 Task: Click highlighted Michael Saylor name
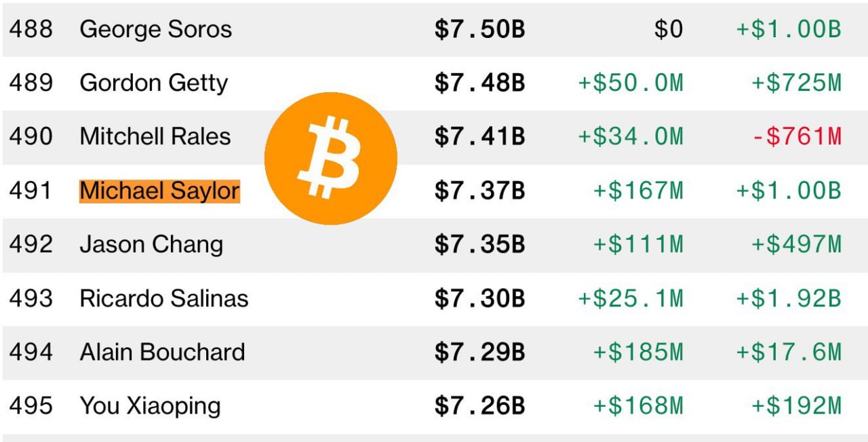pyautogui.click(x=160, y=190)
